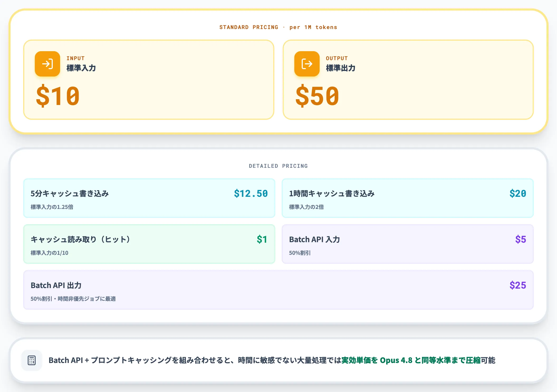Click the DETAILED PRICING heading
Image resolution: width=557 pixels, height=392 pixels.
(278, 166)
